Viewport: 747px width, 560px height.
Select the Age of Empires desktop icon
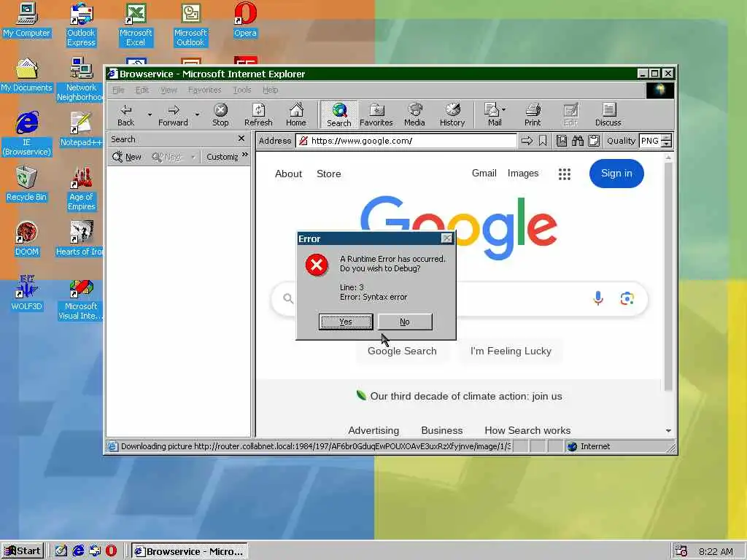82,189
